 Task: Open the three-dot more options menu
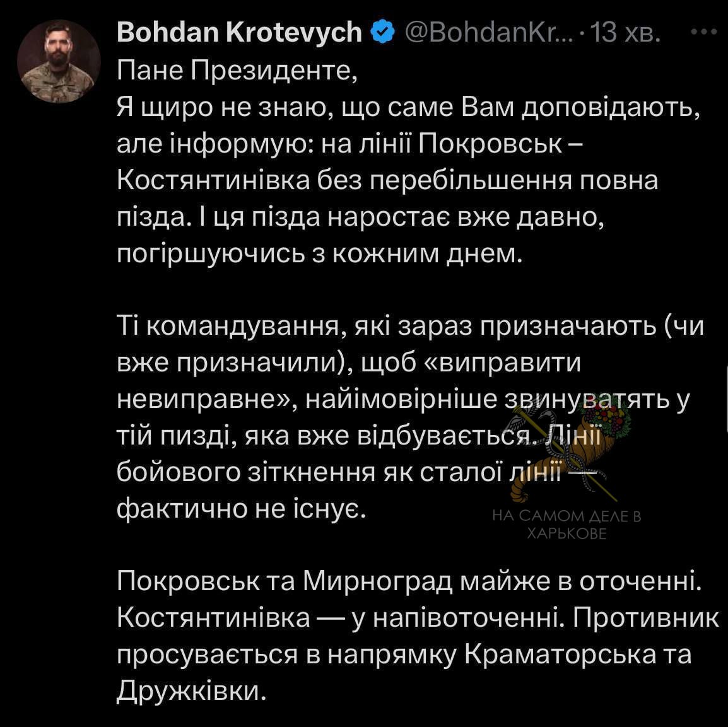704,32
